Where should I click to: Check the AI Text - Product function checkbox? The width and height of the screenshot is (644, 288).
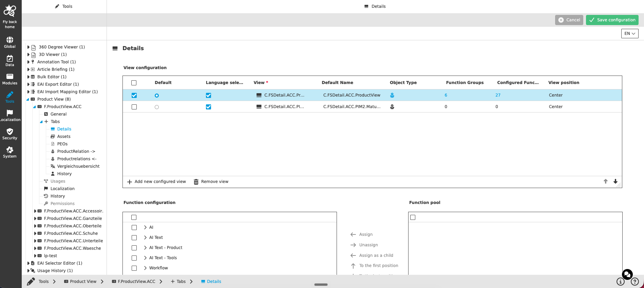(x=134, y=248)
